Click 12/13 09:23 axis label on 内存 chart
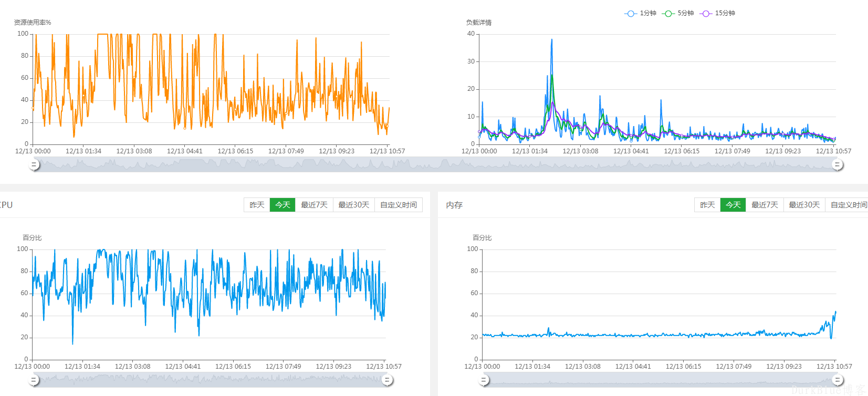This screenshot has height=396, width=868. click(784, 367)
